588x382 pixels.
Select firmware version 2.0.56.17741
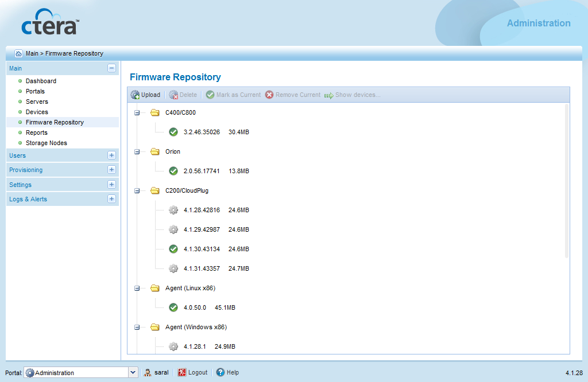pyautogui.click(x=202, y=171)
